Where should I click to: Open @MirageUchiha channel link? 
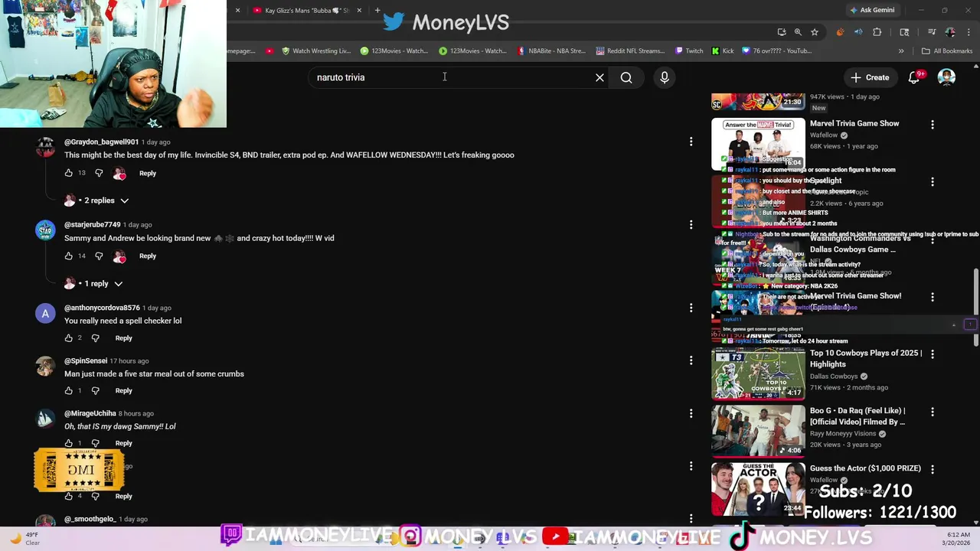[x=90, y=413]
